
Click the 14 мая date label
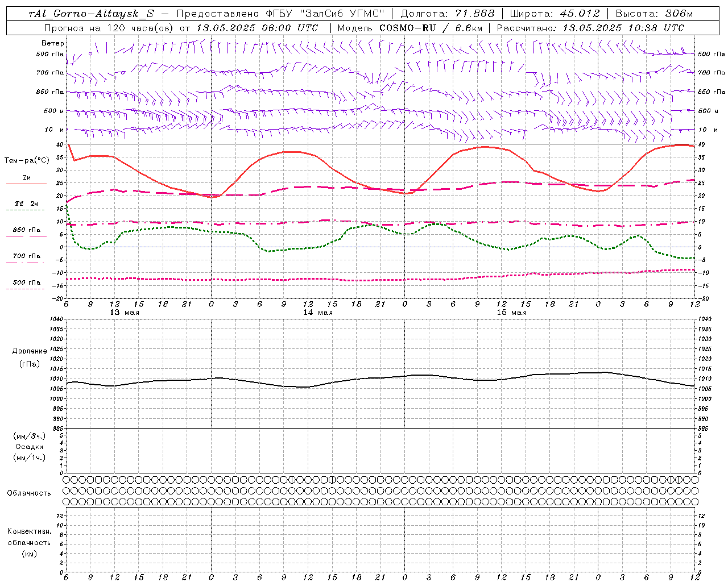pos(318,313)
